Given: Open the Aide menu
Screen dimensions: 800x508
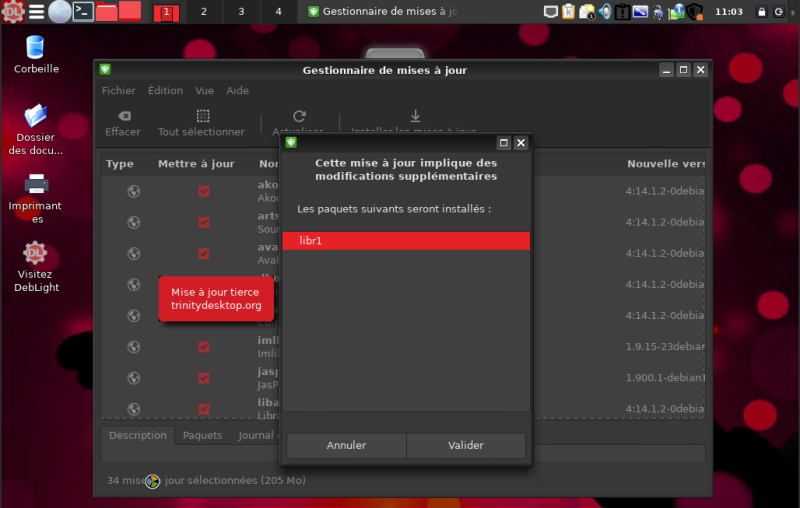Looking at the screenshot, I should (237, 90).
